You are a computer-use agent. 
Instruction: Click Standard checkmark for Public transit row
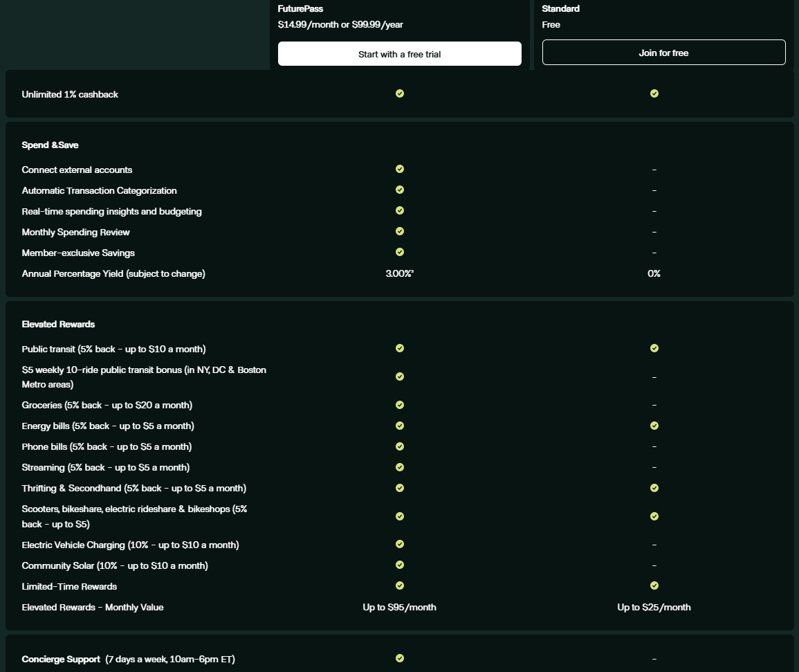(x=654, y=348)
